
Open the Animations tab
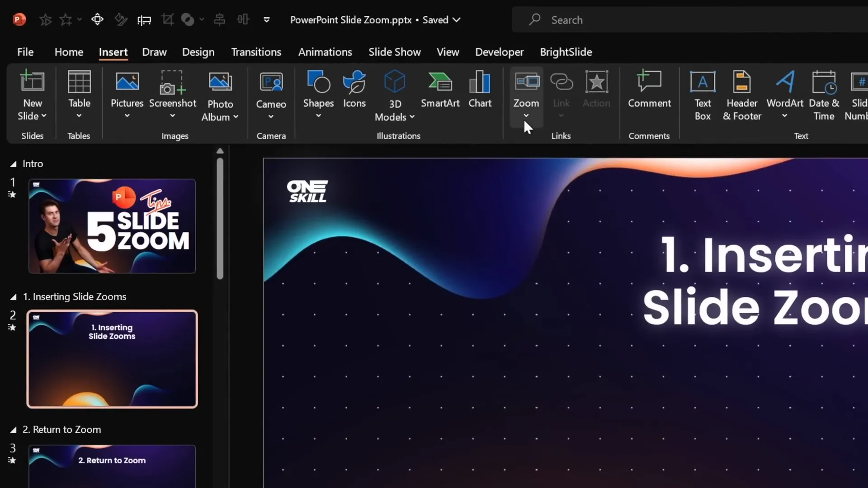[x=325, y=52]
